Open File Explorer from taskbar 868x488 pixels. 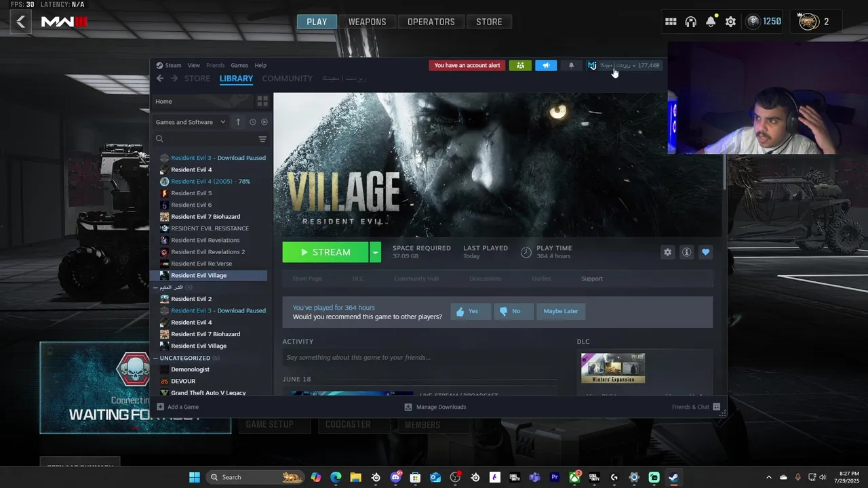355,477
